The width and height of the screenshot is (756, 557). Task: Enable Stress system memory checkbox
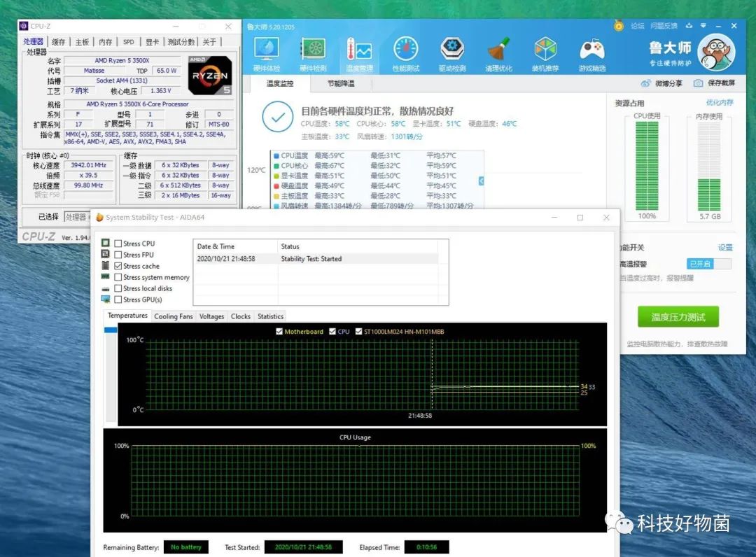click(118, 277)
